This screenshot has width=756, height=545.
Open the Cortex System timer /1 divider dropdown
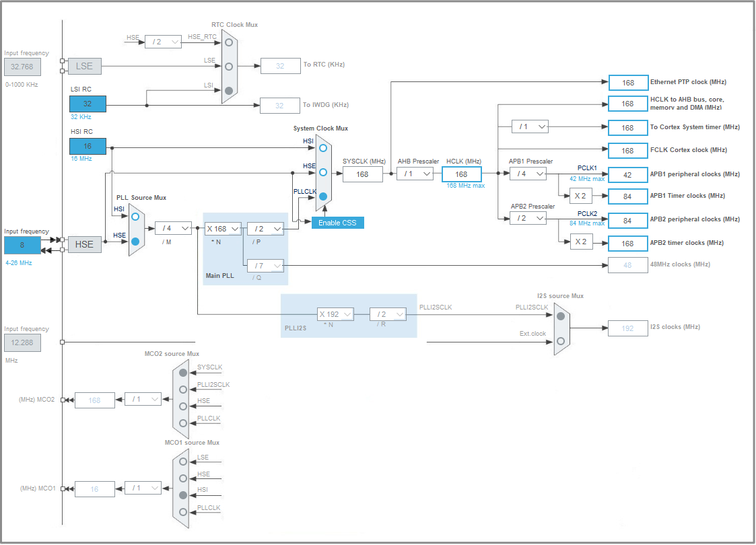click(530, 126)
